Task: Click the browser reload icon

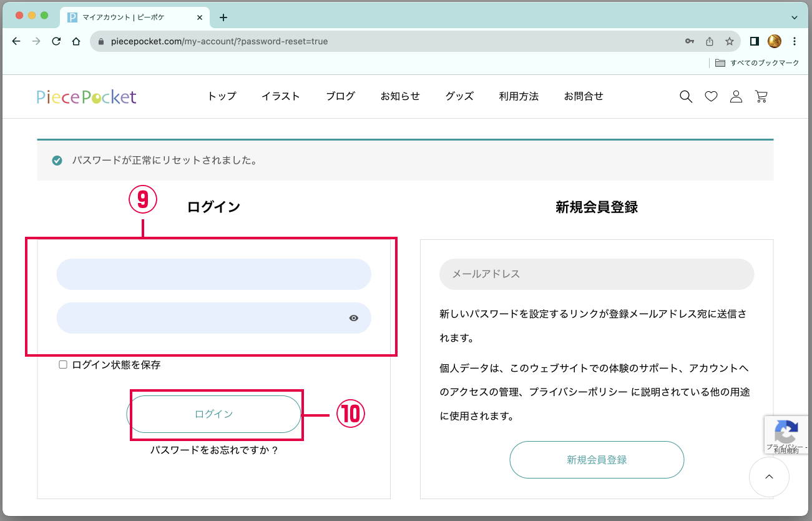Action: [56, 41]
